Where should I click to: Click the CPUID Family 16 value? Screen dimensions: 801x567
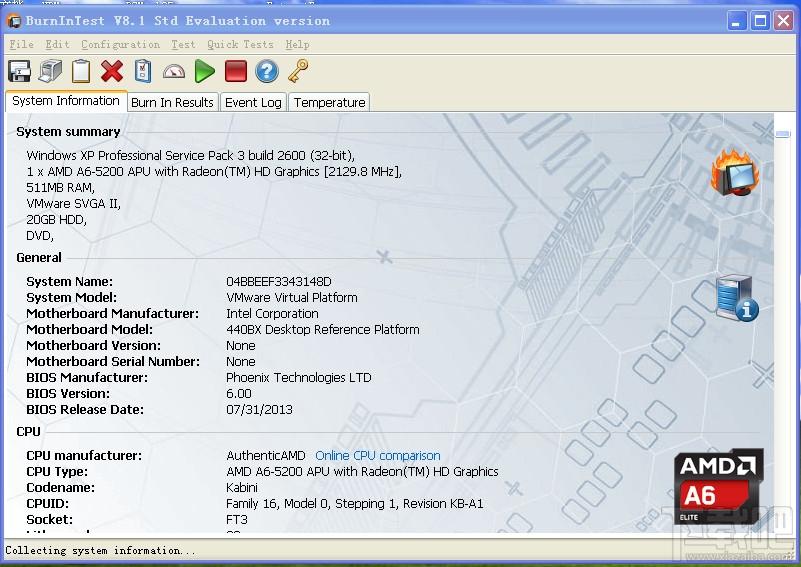coord(355,504)
